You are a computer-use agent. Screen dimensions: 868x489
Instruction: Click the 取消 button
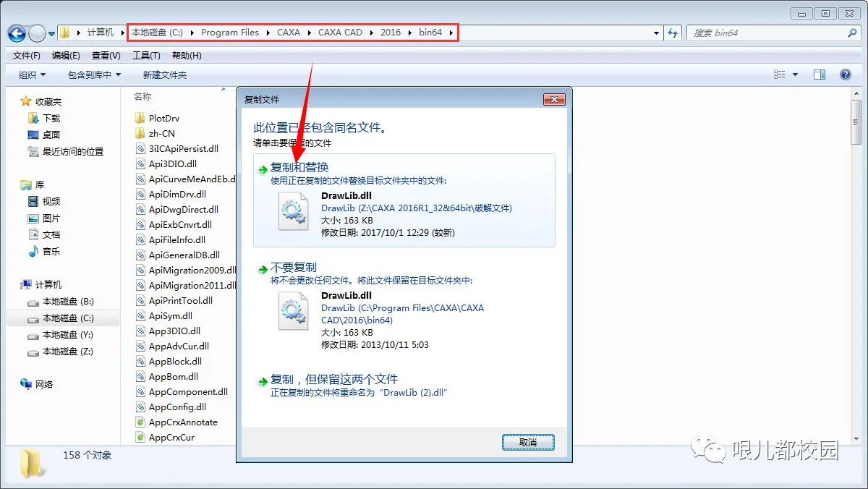tap(528, 442)
